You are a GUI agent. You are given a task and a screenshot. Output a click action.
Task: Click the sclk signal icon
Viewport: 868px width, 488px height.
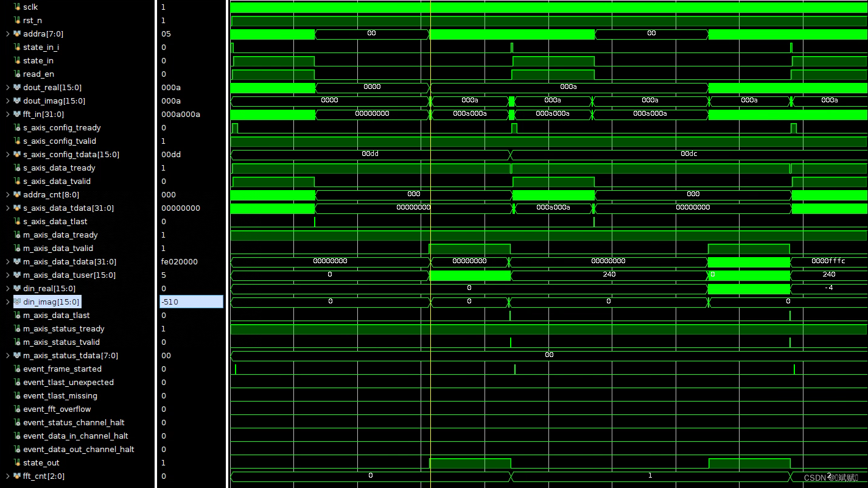point(17,7)
